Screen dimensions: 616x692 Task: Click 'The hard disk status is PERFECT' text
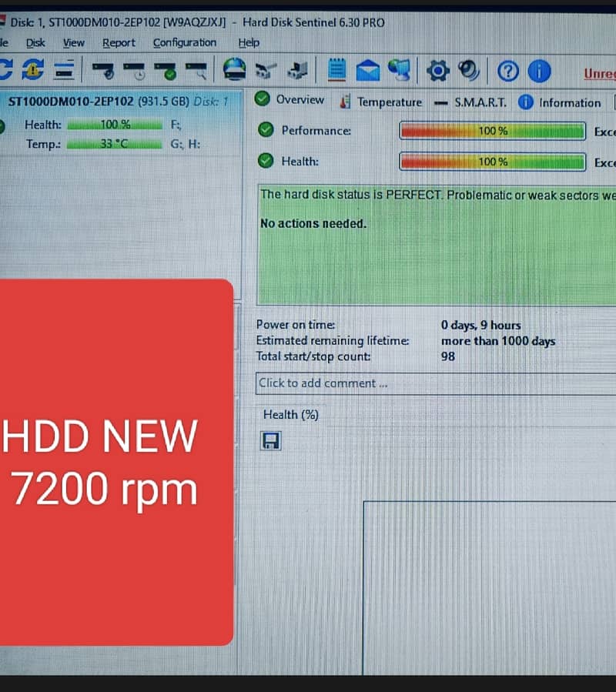click(350, 195)
